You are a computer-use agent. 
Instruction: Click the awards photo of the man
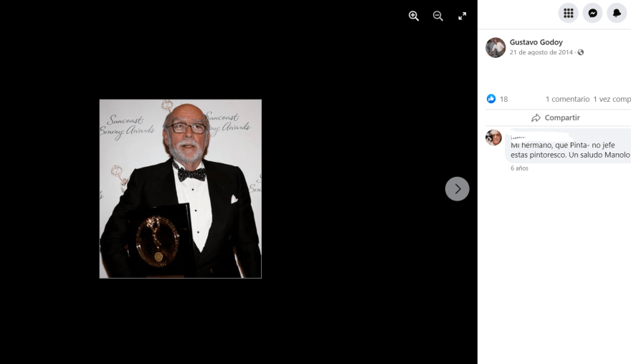[x=180, y=188]
